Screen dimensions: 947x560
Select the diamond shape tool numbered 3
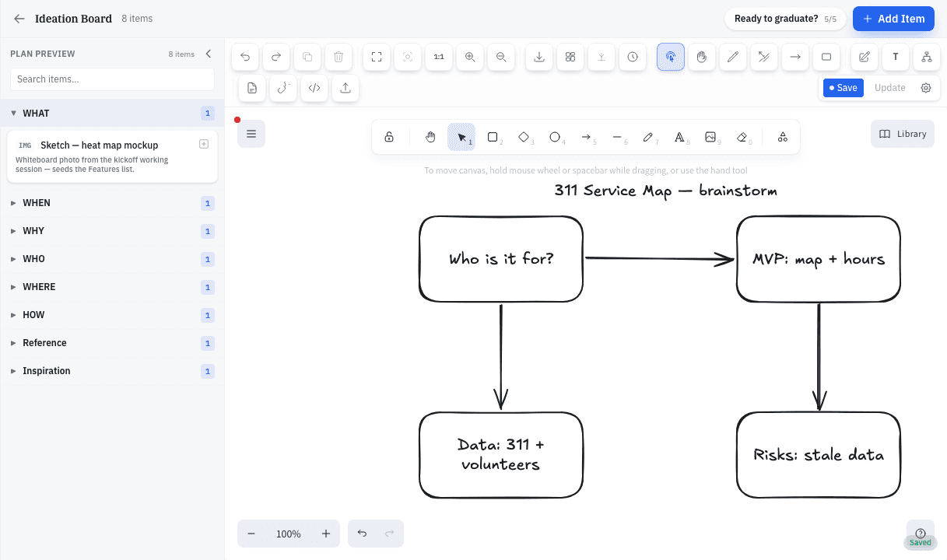pos(524,137)
